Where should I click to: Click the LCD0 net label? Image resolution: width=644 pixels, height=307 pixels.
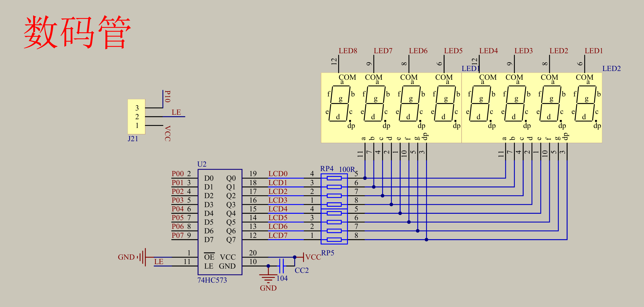[278, 174]
